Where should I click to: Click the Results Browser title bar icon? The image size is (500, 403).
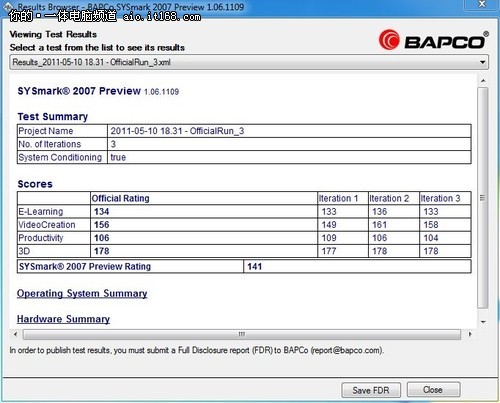tap(9, 6)
